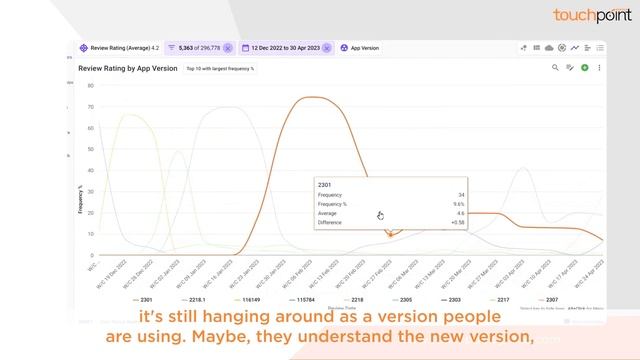Screen dimensions: 640x360
Task: Click the W/C 27 Feb 2023 axis label
Action: pyautogui.click(x=378, y=273)
